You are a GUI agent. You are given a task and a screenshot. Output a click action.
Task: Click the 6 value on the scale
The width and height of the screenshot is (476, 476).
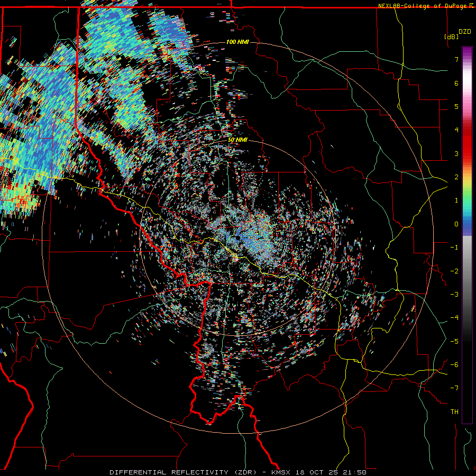[456, 83]
